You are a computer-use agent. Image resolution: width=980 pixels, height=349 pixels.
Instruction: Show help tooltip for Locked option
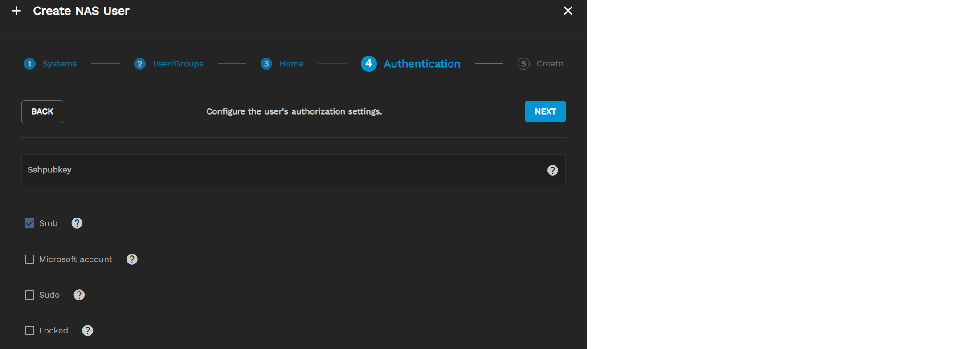pyautogui.click(x=88, y=331)
